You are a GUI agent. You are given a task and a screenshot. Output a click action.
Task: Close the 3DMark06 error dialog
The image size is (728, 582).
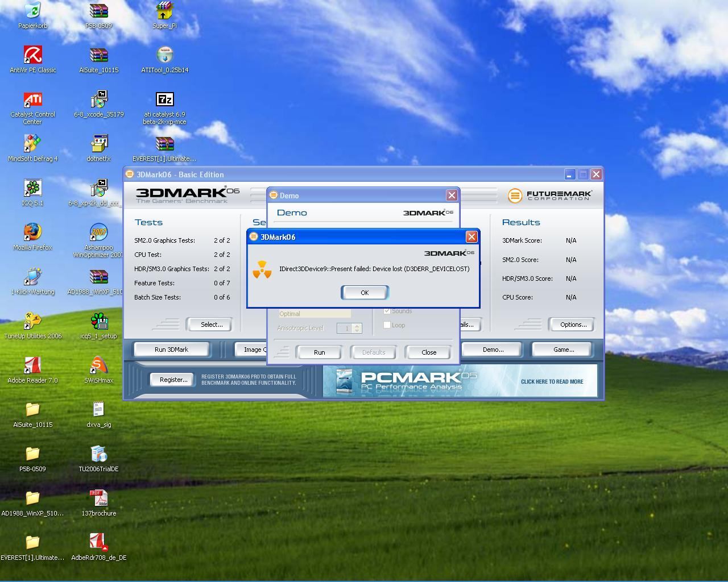(471, 236)
